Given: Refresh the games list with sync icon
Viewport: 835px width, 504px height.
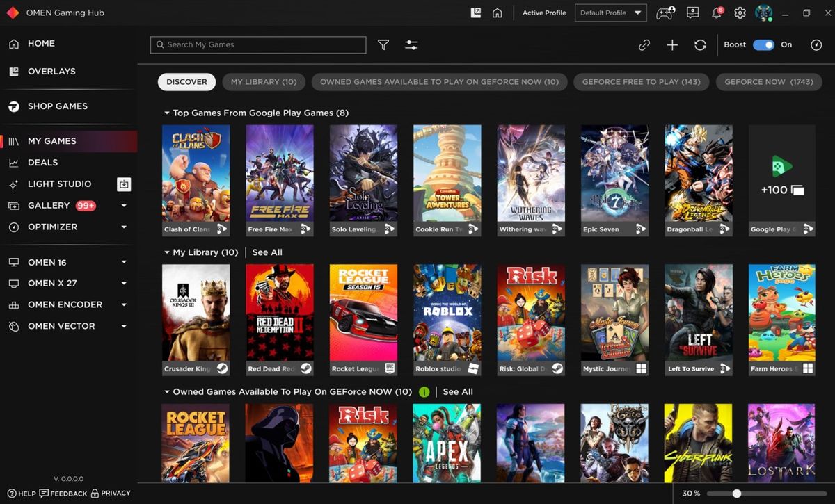Looking at the screenshot, I should pyautogui.click(x=701, y=44).
